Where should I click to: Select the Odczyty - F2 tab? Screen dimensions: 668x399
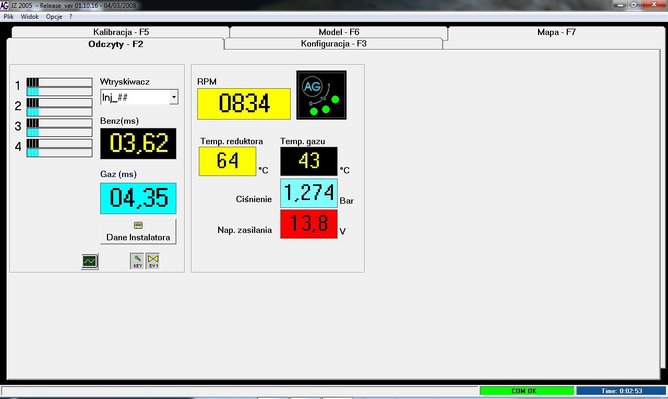pyautogui.click(x=115, y=44)
